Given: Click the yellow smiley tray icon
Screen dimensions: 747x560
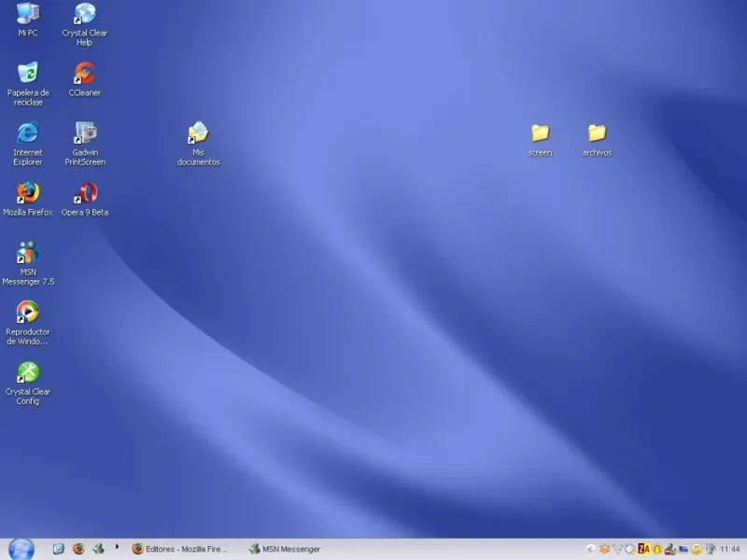Looking at the screenshot, I should (x=697, y=549).
